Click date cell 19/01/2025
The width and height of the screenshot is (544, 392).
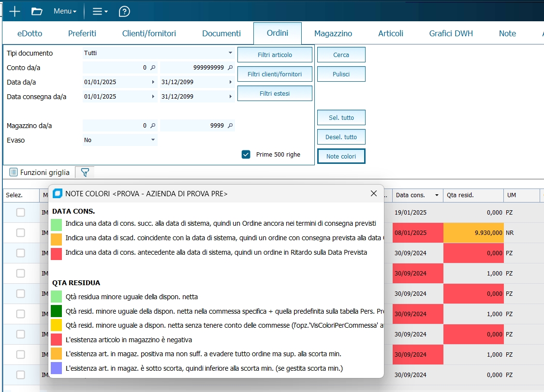(x=418, y=212)
